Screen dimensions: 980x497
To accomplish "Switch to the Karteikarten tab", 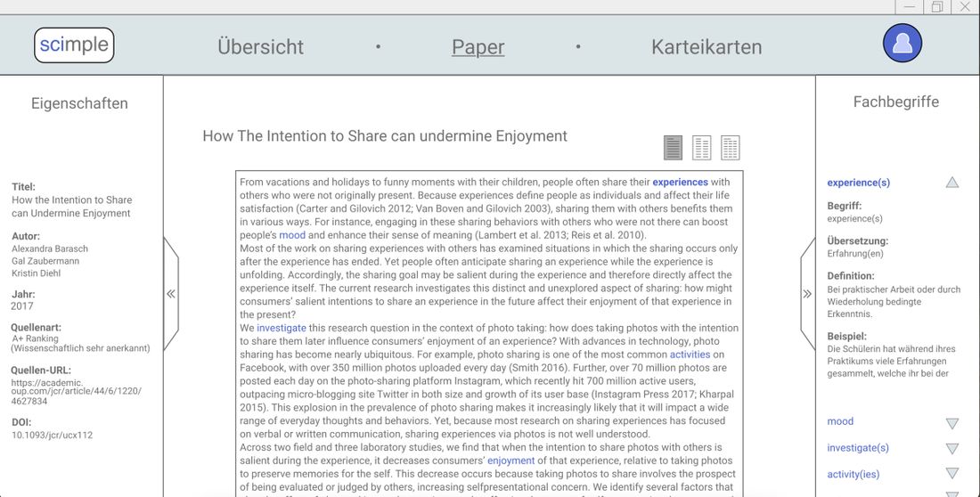I will pos(706,47).
